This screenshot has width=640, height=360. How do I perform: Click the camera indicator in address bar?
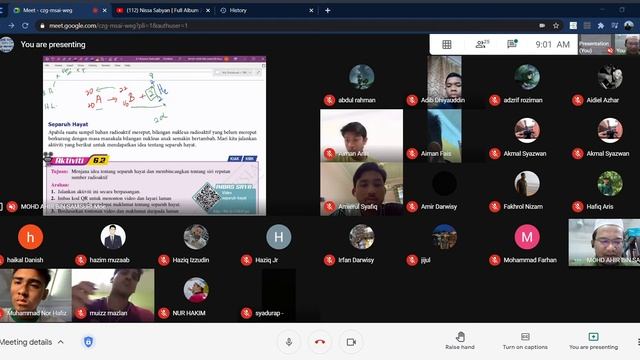coord(542,25)
